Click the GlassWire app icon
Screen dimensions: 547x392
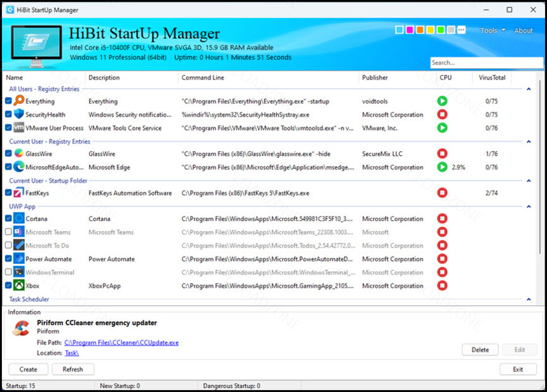click(19, 153)
